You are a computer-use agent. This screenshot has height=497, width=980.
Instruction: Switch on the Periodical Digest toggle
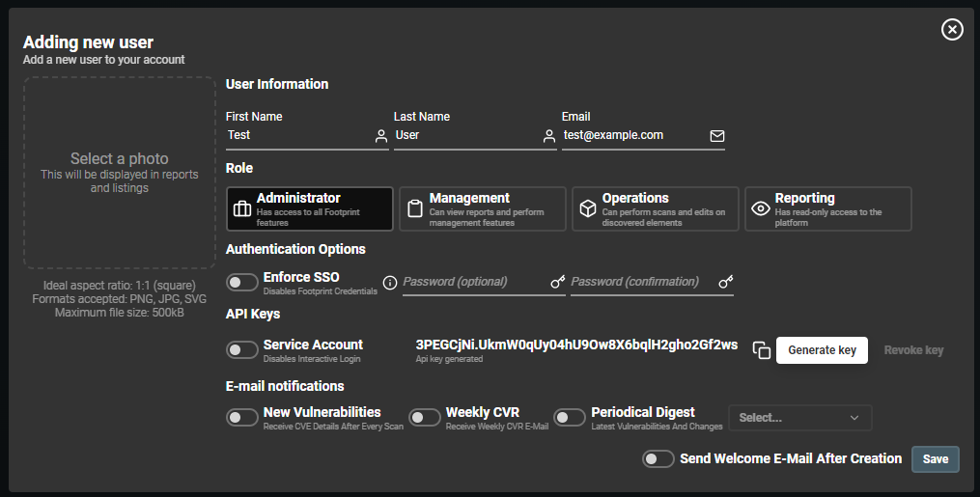(570, 417)
